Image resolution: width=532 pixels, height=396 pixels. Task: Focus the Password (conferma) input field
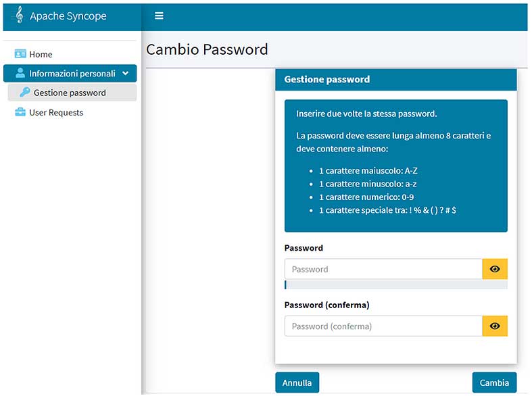[383, 326]
